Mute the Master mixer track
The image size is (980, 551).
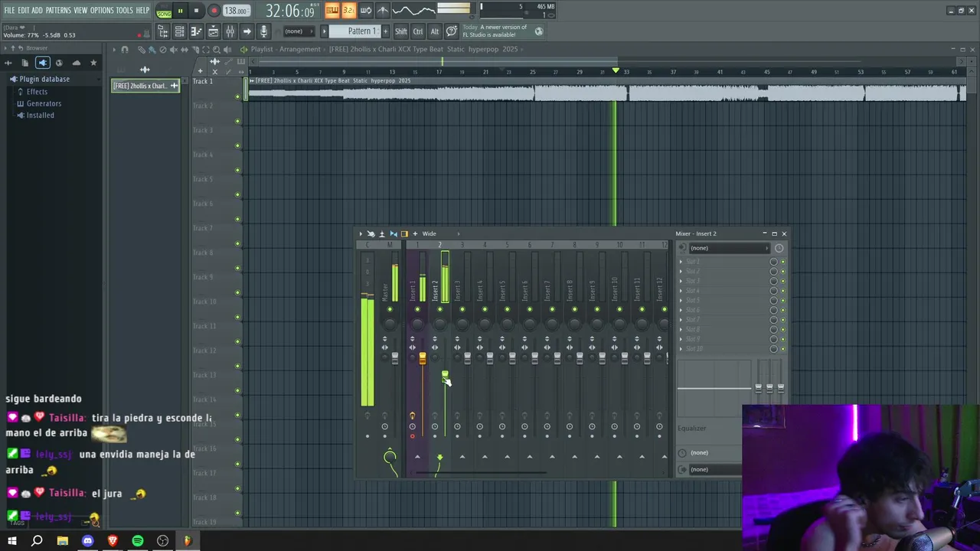click(x=390, y=309)
